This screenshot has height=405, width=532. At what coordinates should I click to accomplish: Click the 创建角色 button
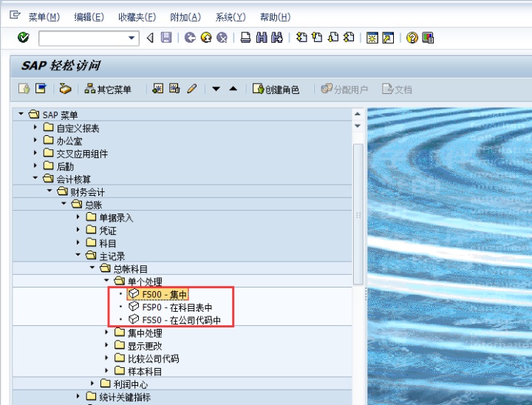pyautogui.click(x=276, y=89)
